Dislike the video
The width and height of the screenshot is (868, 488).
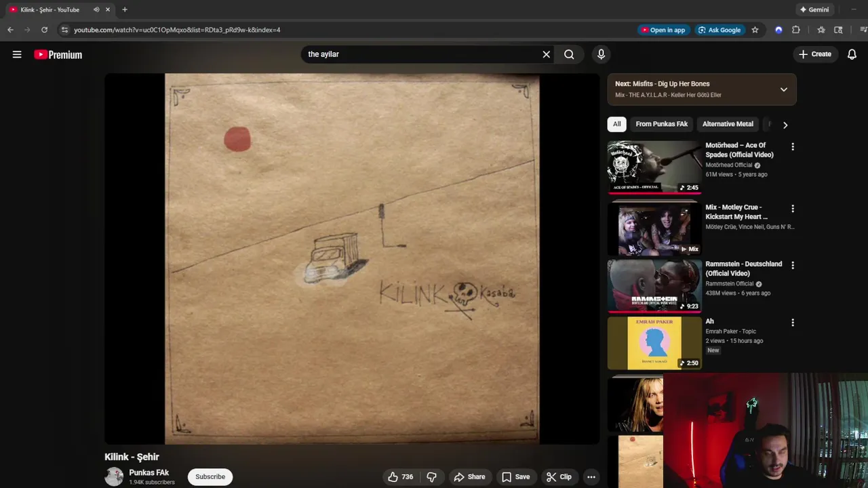tap(431, 477)
